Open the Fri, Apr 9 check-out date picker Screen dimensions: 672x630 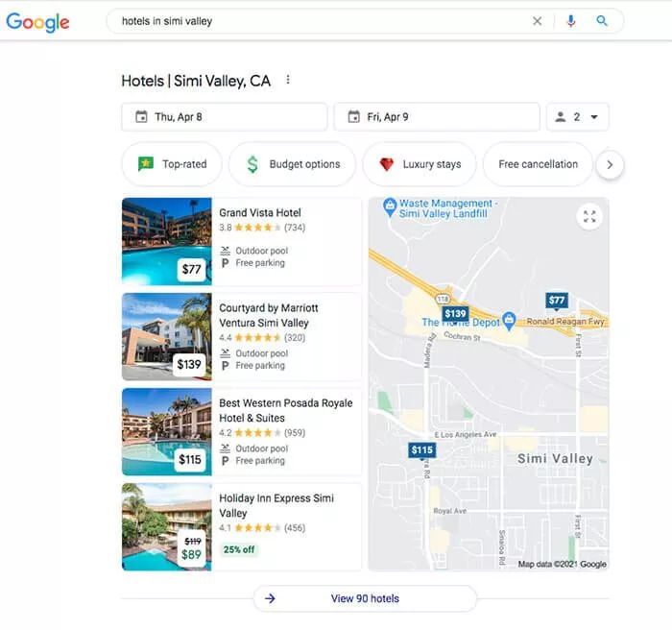tap(437, 117)
